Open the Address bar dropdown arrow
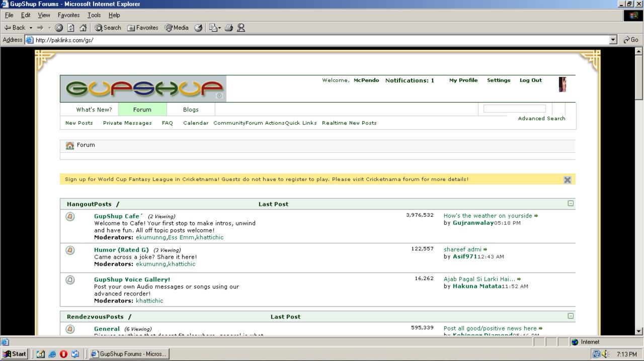 tap(613, 40)
